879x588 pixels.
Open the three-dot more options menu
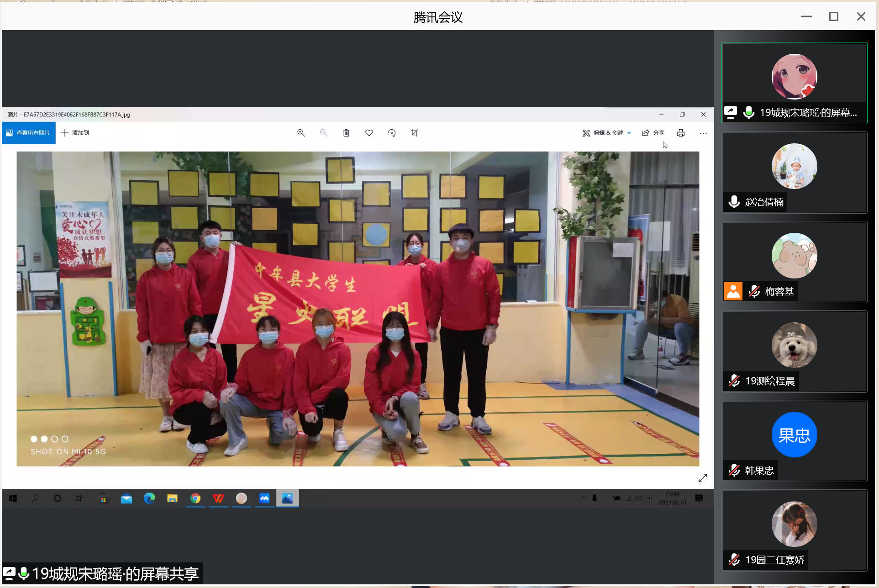point(703,133)
